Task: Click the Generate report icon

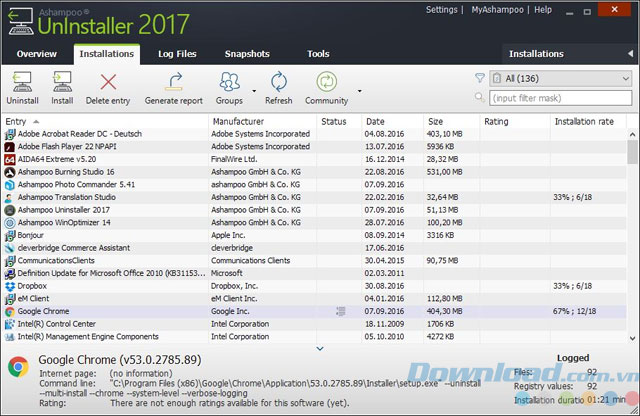Action: coord(173,82)
